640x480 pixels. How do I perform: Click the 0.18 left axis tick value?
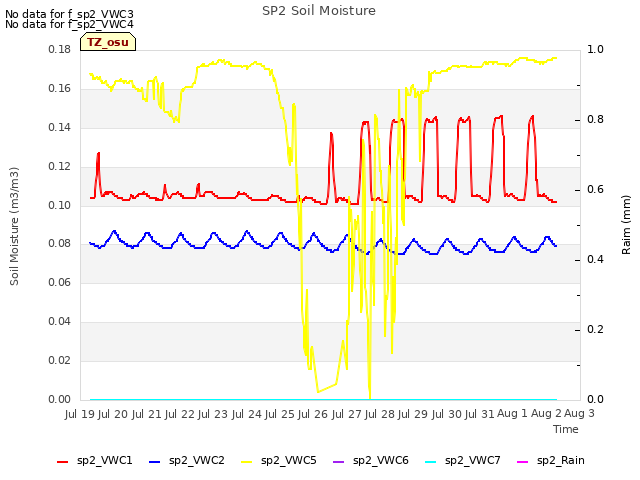(60, 49)
